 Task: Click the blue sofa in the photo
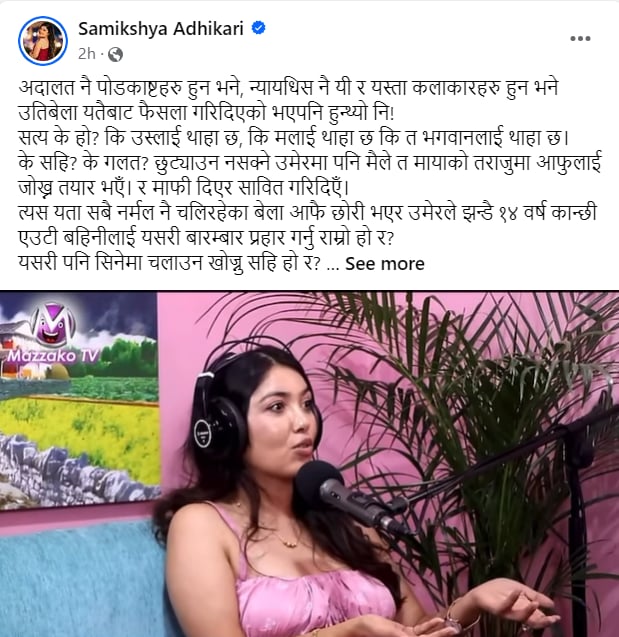[x=83, y=579]
